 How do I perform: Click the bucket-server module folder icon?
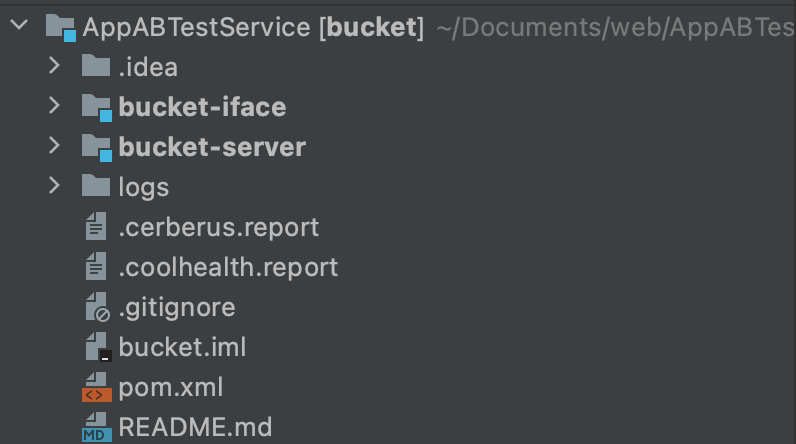click(97, 147)
